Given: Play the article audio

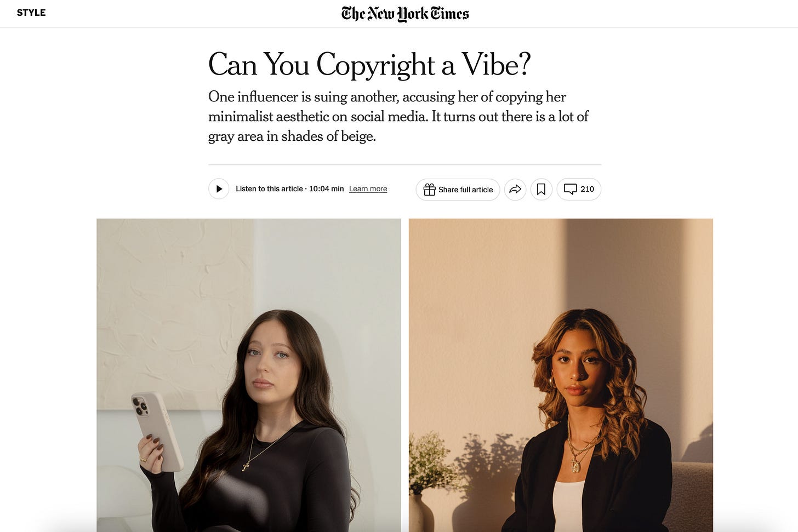Looking at the screenshot, I should (219, 189).
